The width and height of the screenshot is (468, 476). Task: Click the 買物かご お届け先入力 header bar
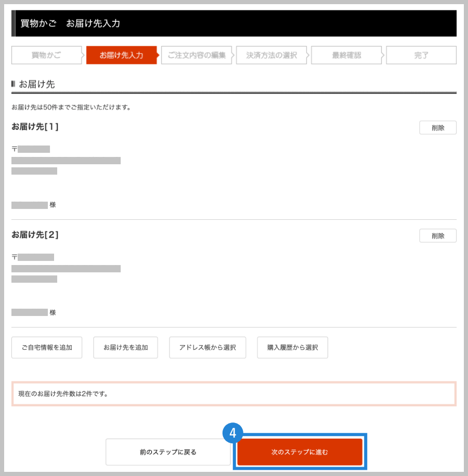pos(234,23)
